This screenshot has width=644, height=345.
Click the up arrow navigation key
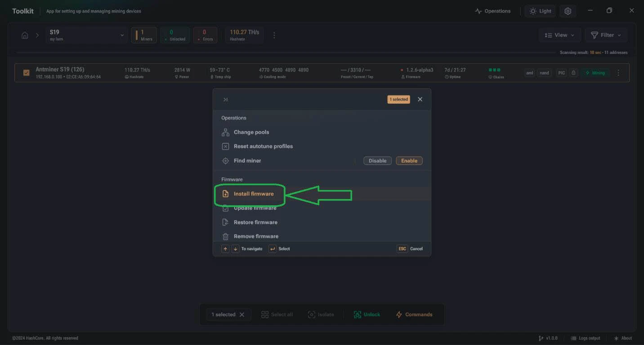click(x=225, y=248)
